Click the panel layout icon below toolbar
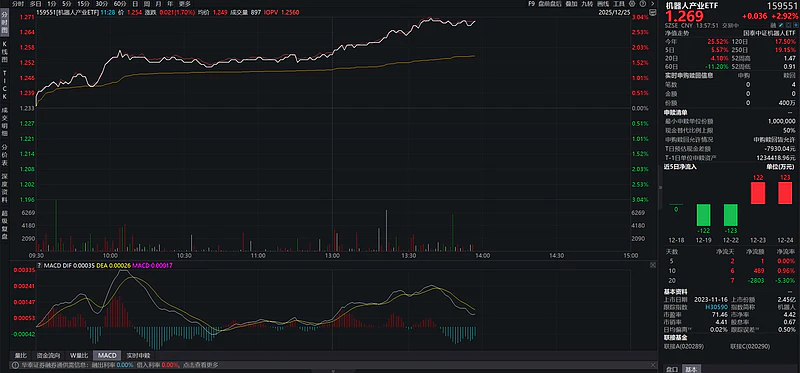This screenshot has height=373, width=800. pos(653,12)
